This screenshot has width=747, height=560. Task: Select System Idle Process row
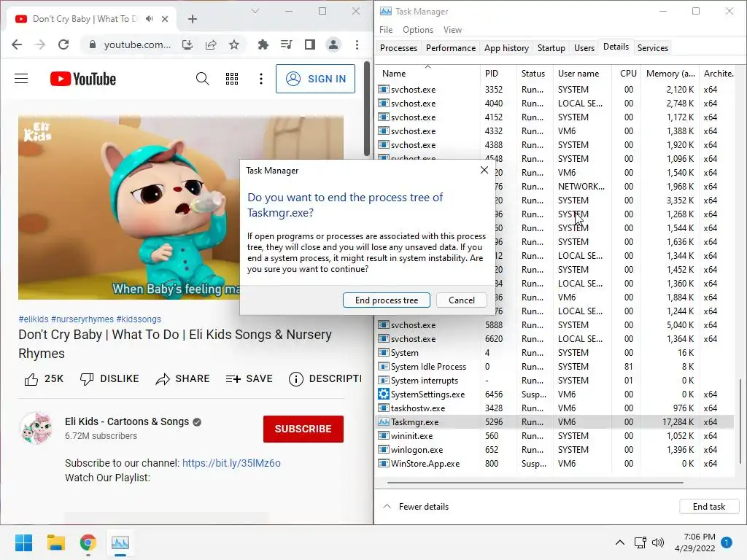[x=555, y=367]
